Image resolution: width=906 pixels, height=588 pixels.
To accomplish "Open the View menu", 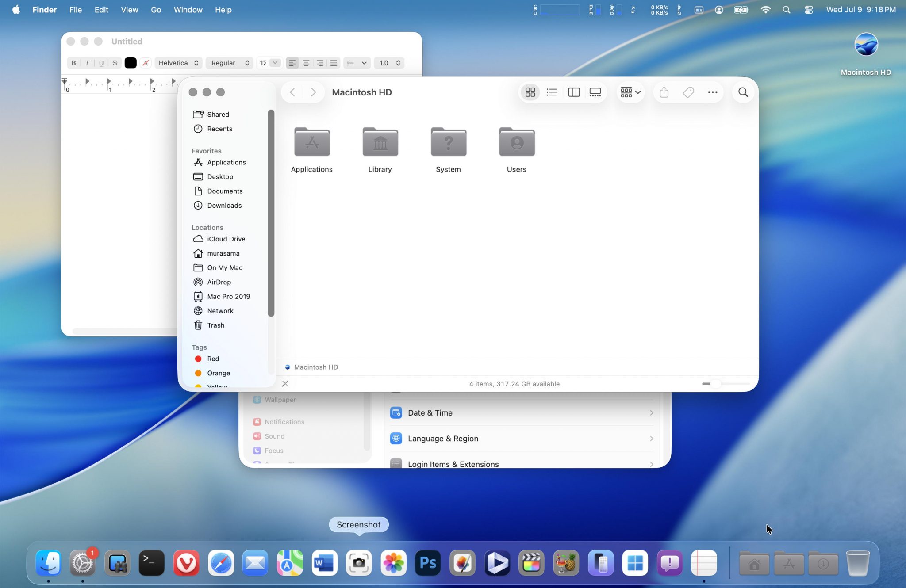I will [x=129, y=10].
